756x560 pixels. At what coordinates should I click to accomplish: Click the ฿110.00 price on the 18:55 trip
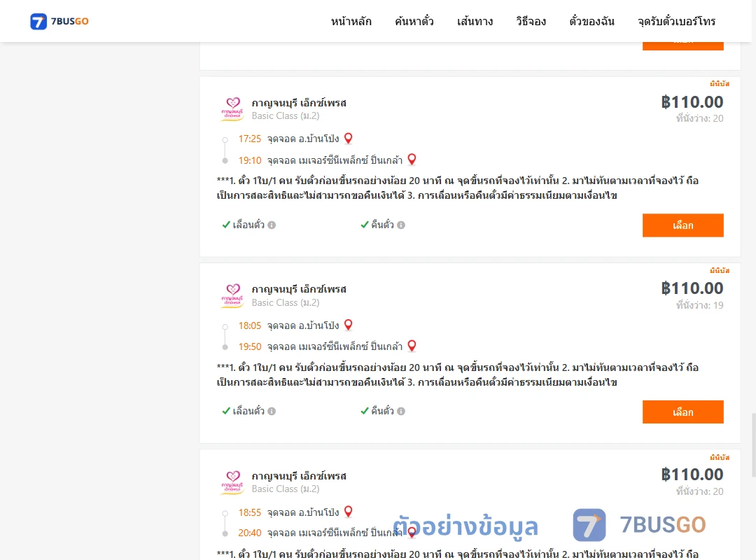tap(692, 474)
